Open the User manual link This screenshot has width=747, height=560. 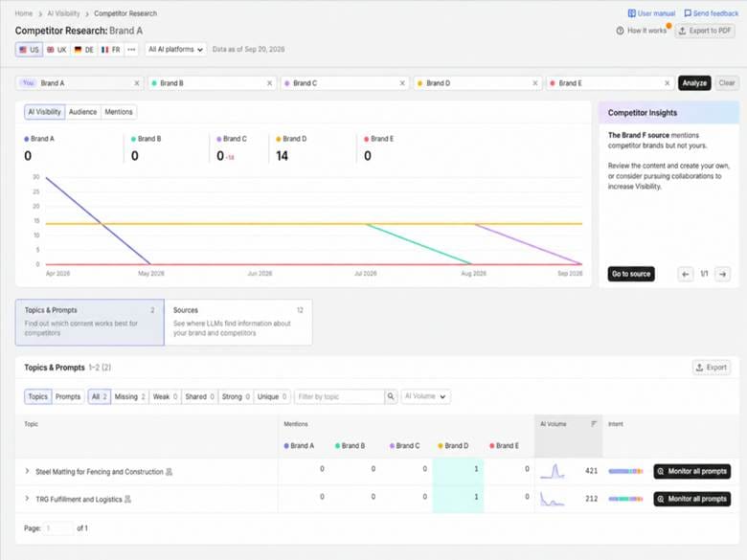click(x=651, y=13)
